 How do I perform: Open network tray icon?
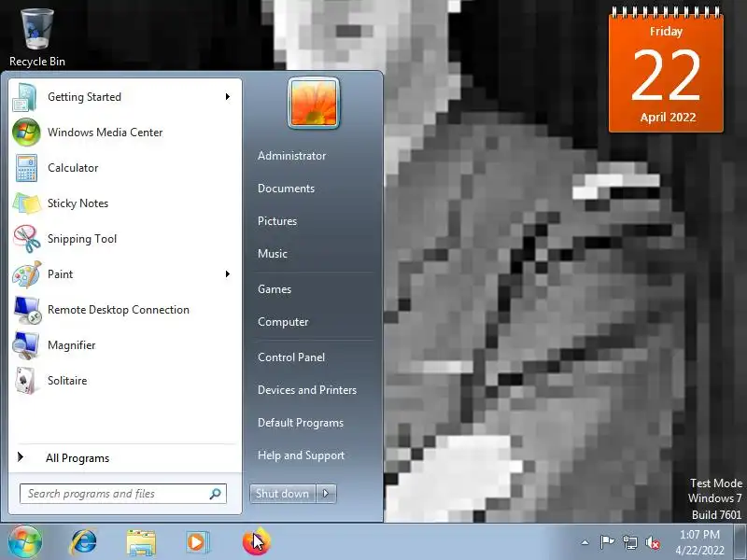(629, 542)
